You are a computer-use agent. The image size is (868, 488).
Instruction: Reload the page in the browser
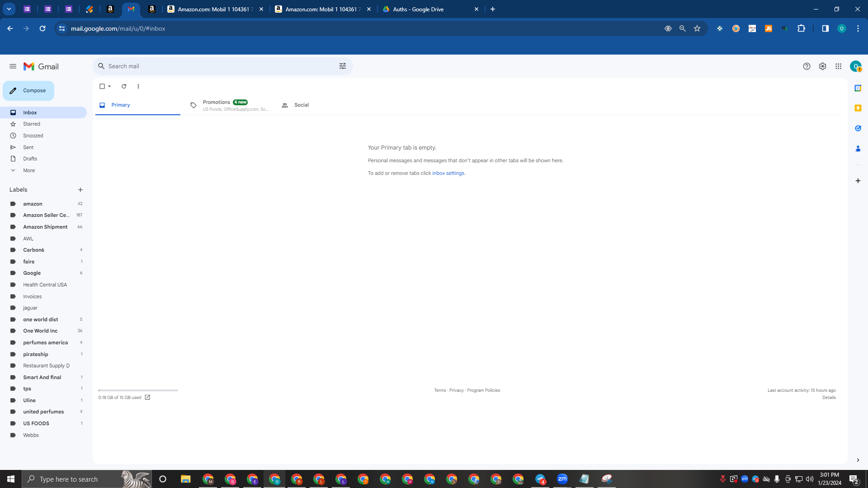point(42,28)
